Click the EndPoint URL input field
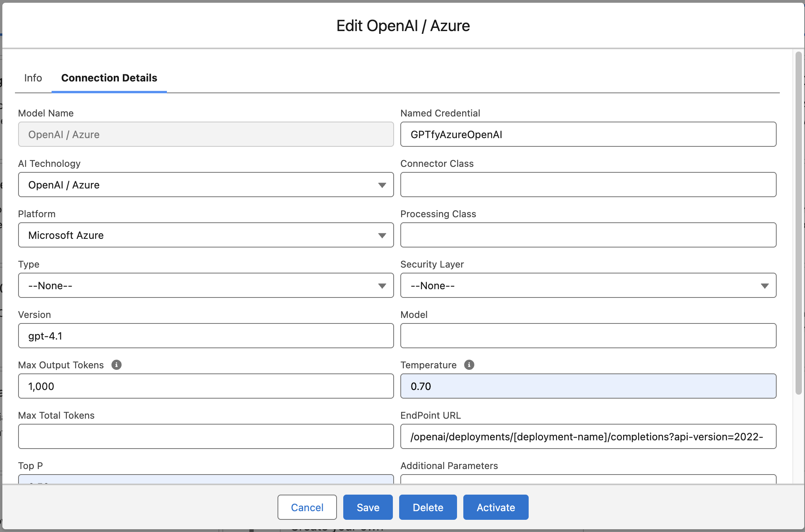The image size is (805, 532). pyautogui.click(x=588, y=436)
